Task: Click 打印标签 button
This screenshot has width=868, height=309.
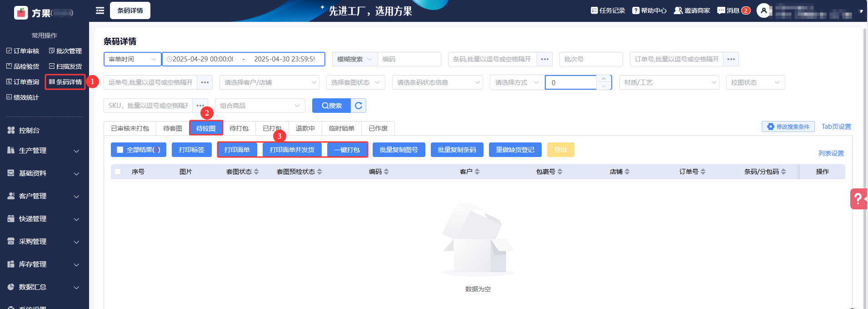Action: tap(192, 150)
